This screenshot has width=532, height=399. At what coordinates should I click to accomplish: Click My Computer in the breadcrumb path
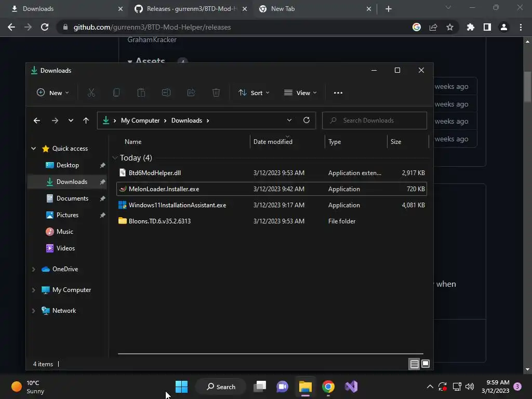[140, 121]
